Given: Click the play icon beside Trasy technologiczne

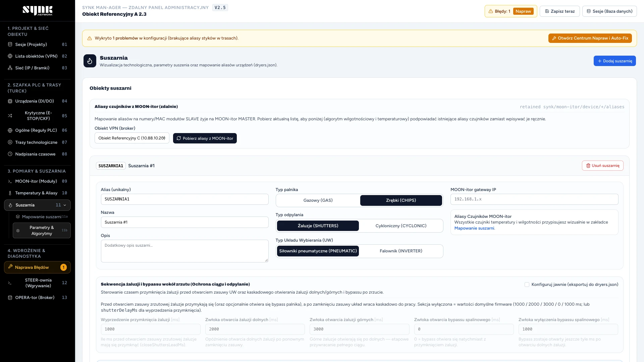Looking at the screenshot, I should (10, 142).
